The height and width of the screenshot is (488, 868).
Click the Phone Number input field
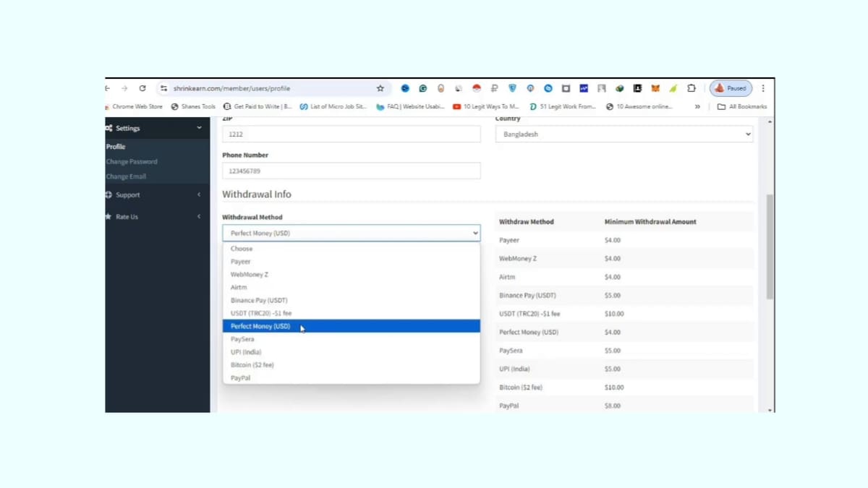(x=351, y=171)
